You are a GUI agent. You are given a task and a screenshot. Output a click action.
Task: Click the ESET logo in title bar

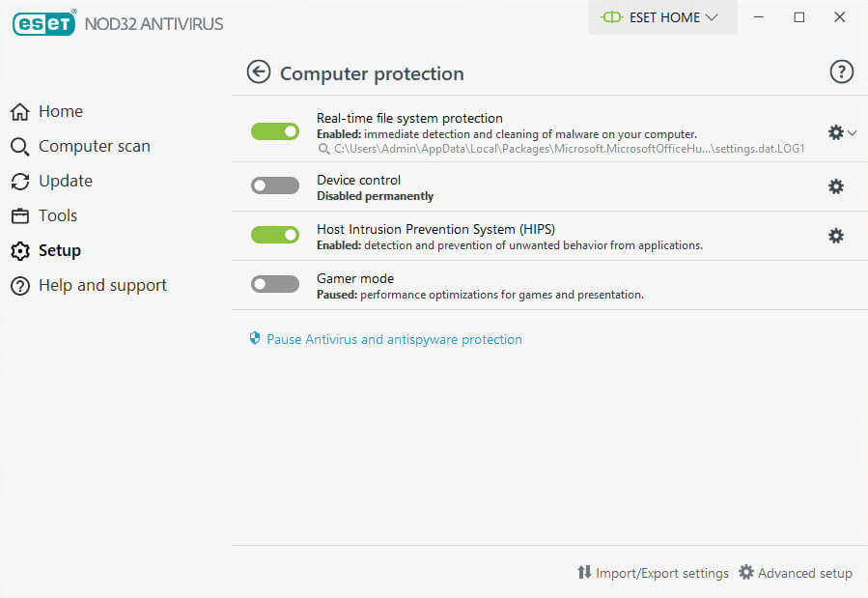(x=43, y=23)
